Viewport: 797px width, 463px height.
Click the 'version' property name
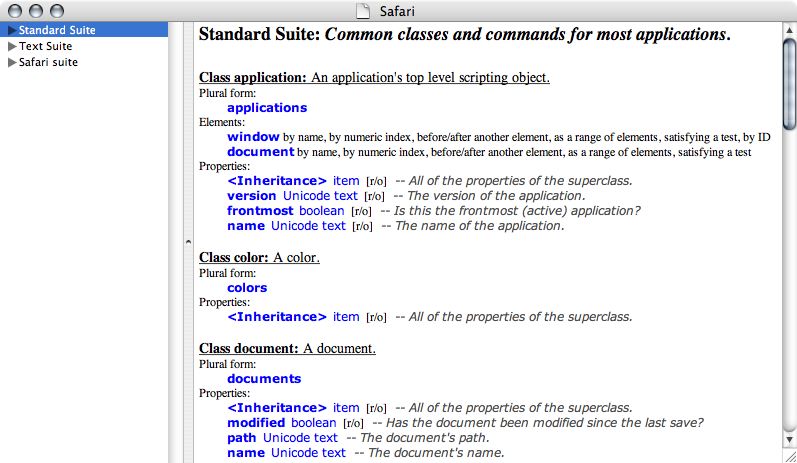coord(252,196)
